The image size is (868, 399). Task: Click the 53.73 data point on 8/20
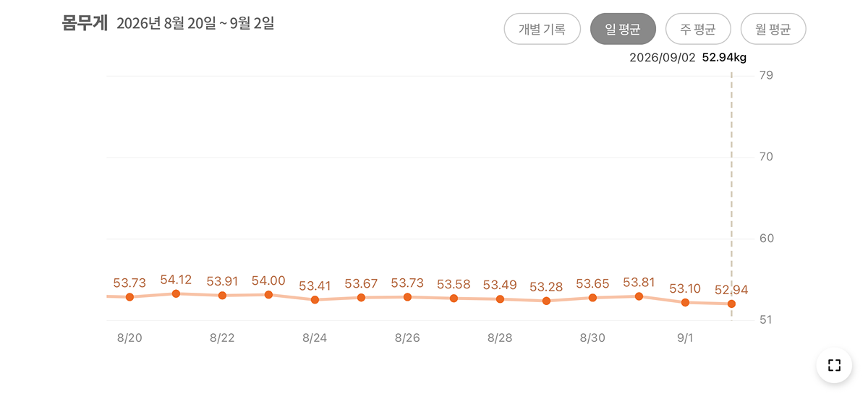click(x=129, y=297)
